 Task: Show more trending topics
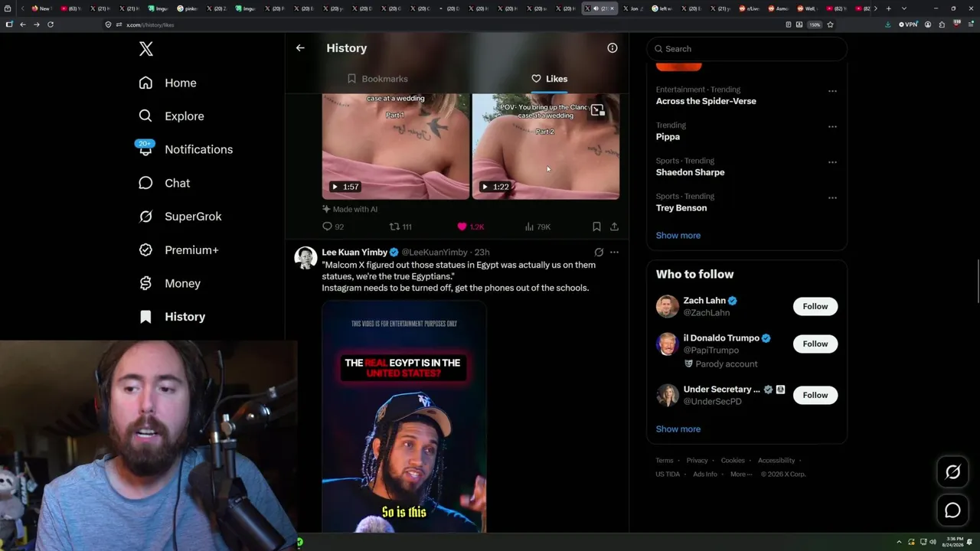point(678,236)
